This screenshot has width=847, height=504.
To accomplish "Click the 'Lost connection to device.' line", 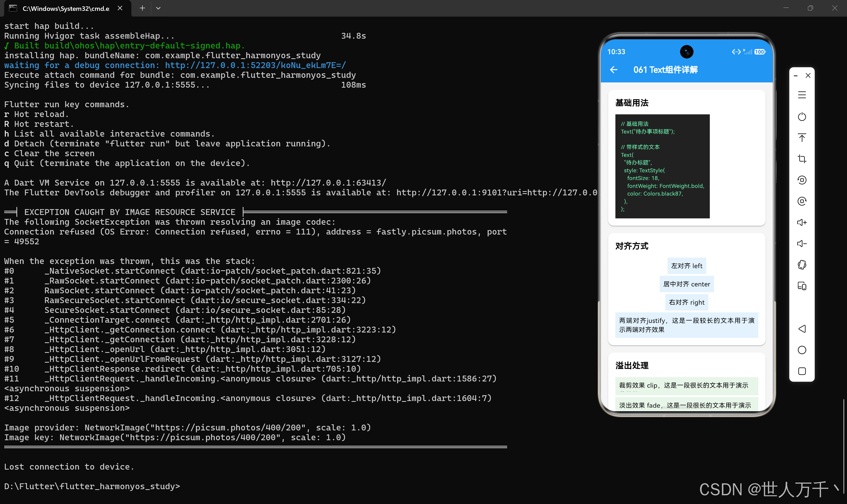I will [x=69, y=467].
